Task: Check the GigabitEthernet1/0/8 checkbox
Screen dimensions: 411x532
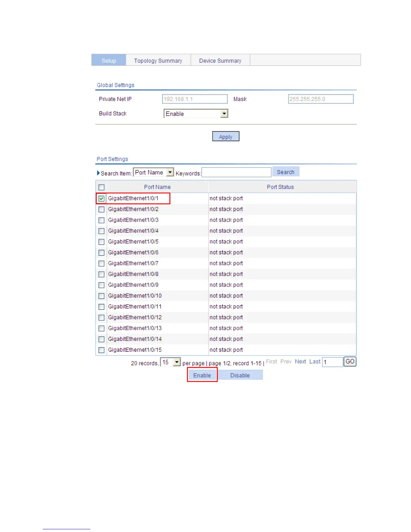Action: pyautogui.click(x=101, y=274)
